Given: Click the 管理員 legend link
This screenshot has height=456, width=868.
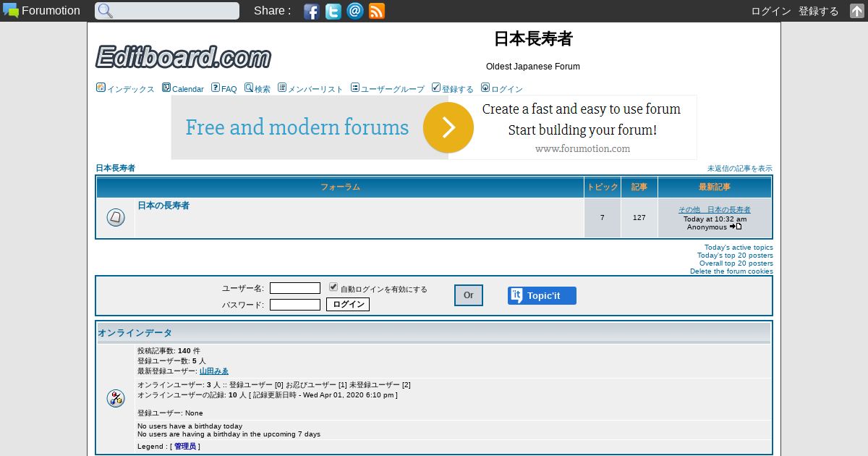Looking at the screenshot, I should tap(185, 447).
